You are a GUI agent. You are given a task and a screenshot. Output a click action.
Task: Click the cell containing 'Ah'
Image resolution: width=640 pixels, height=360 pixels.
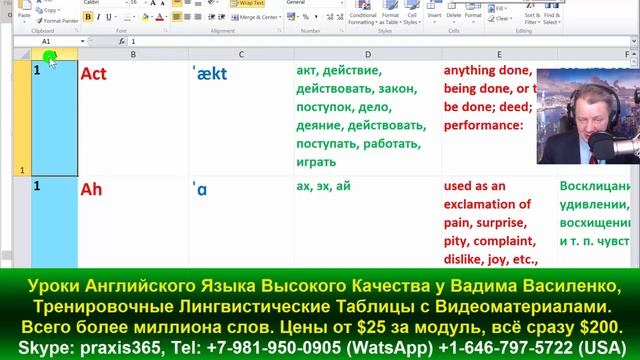(x=133, y=222)
